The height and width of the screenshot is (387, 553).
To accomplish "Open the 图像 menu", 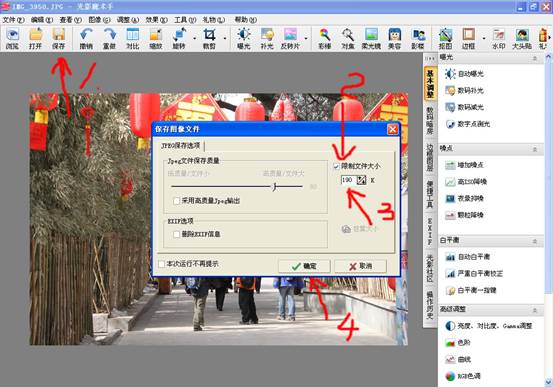I will coord(99,20).
